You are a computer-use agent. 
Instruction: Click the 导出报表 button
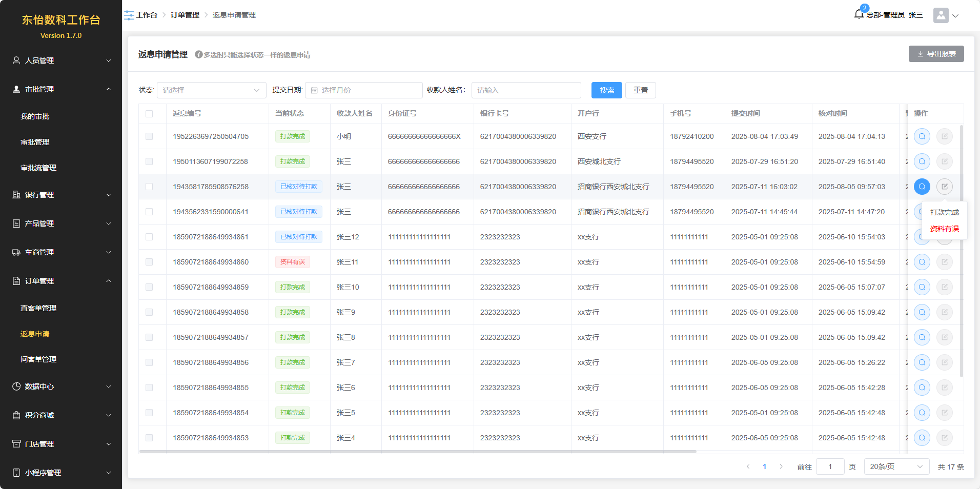click(936, 54)
